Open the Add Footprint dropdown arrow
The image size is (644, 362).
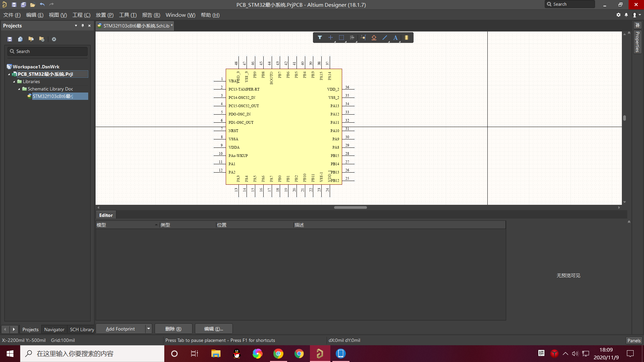pos(148,329)
